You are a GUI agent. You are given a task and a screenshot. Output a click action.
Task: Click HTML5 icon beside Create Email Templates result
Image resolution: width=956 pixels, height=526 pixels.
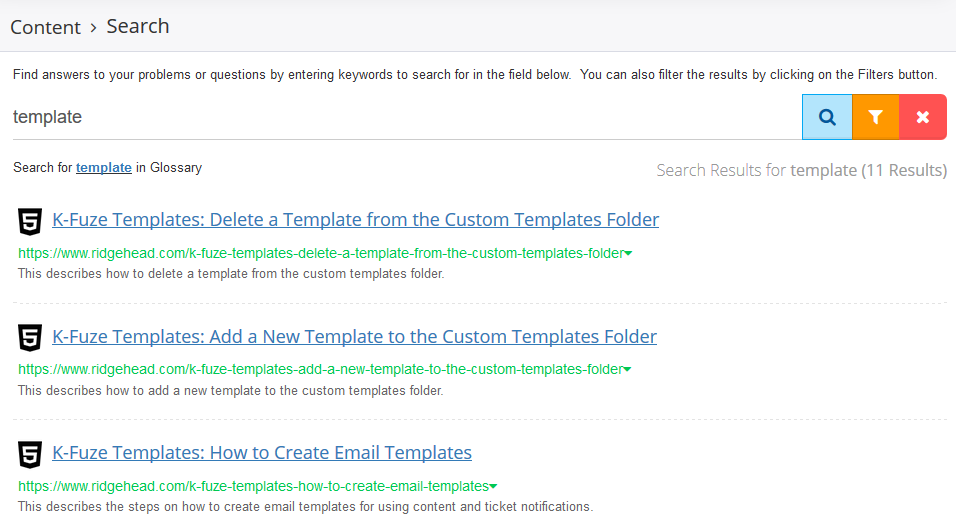point(30,455)
